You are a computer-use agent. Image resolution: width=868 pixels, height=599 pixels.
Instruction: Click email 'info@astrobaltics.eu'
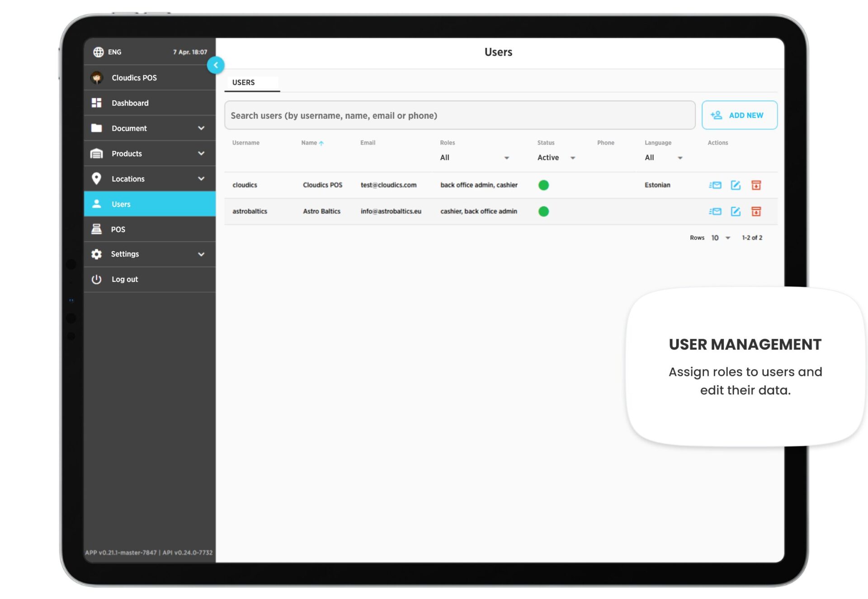391,211
